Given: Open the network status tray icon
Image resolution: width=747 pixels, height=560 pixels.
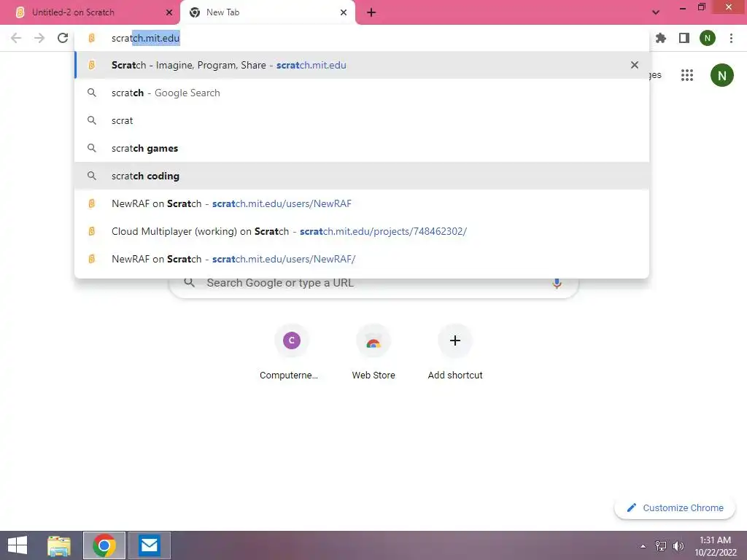Looking at the screenshot, I should coord(661,545).
